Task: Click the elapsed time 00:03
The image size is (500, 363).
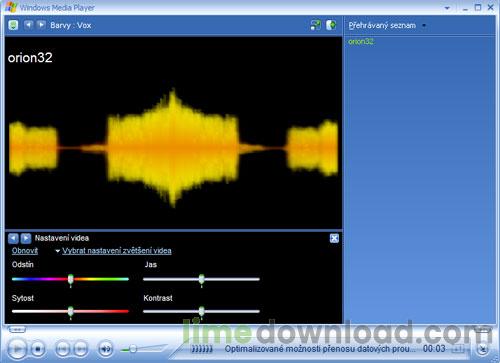Action: pyautogui.click(x=434, y=349)
